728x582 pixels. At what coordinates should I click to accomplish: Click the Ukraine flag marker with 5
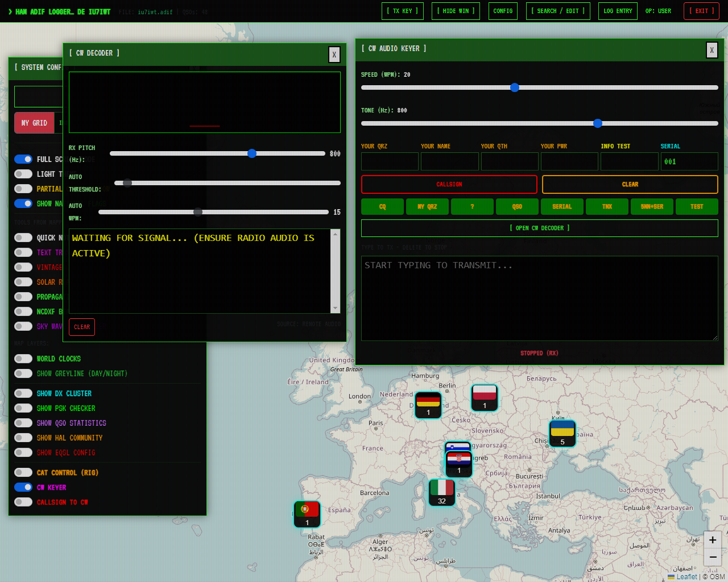pyautogui.click(x=562, y=433)
